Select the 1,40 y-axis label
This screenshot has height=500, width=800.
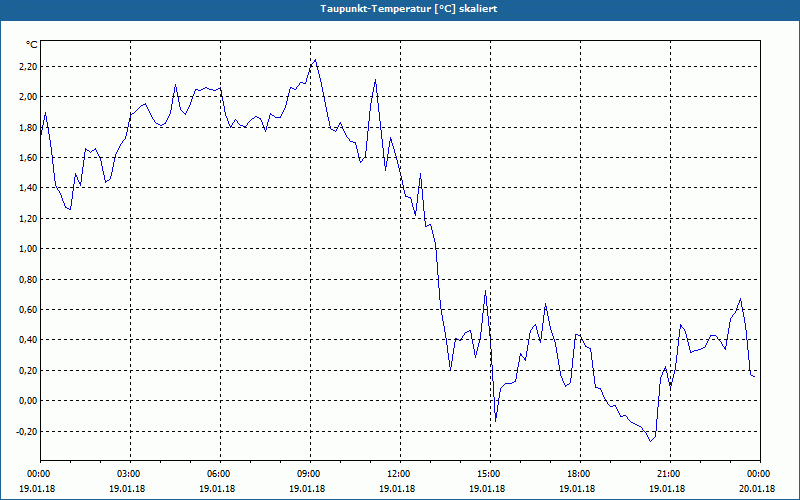pyautogui.click(x=28, y=188)
